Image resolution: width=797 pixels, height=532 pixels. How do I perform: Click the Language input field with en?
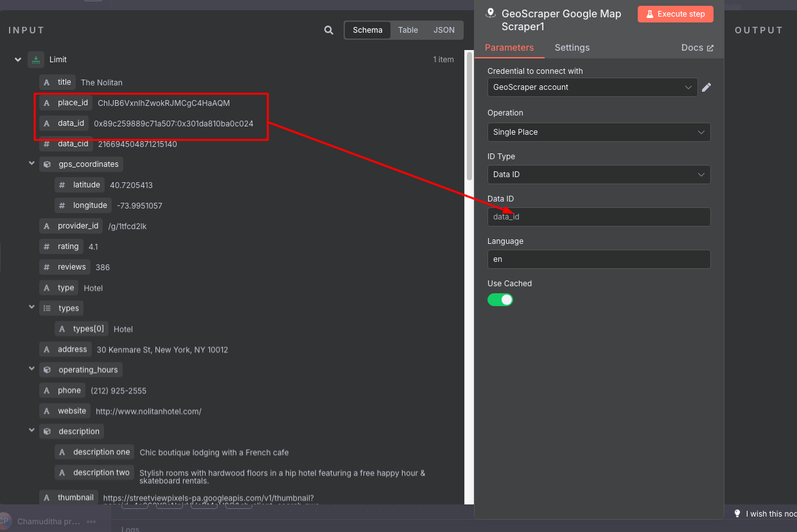click(599, 259)
